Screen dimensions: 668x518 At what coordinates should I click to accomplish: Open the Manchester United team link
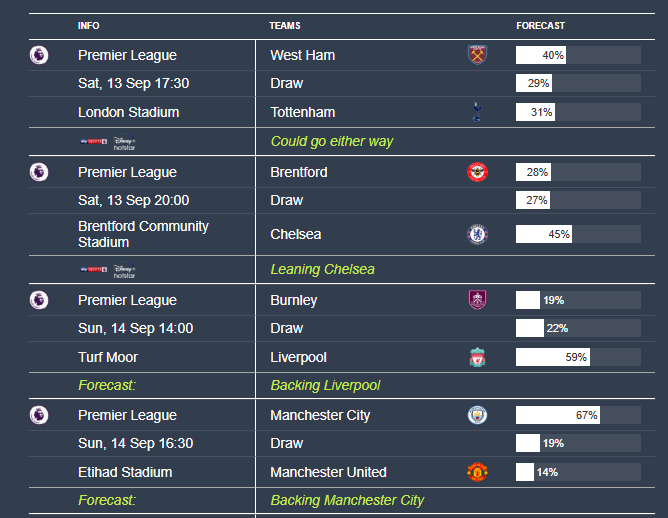[328, 472]
